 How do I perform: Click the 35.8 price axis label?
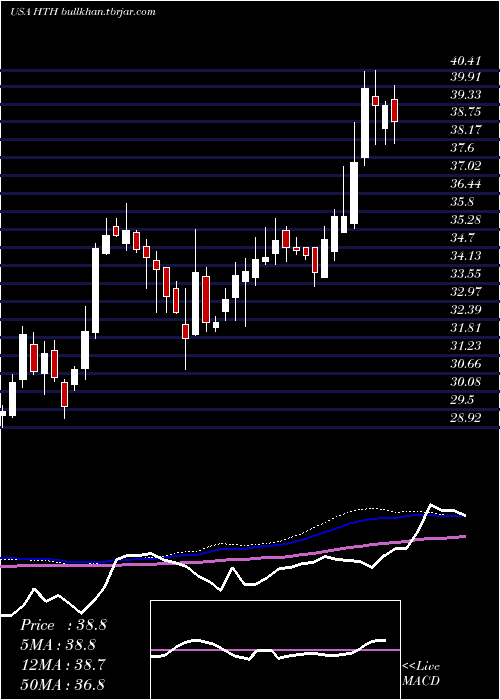coord(462,202)
